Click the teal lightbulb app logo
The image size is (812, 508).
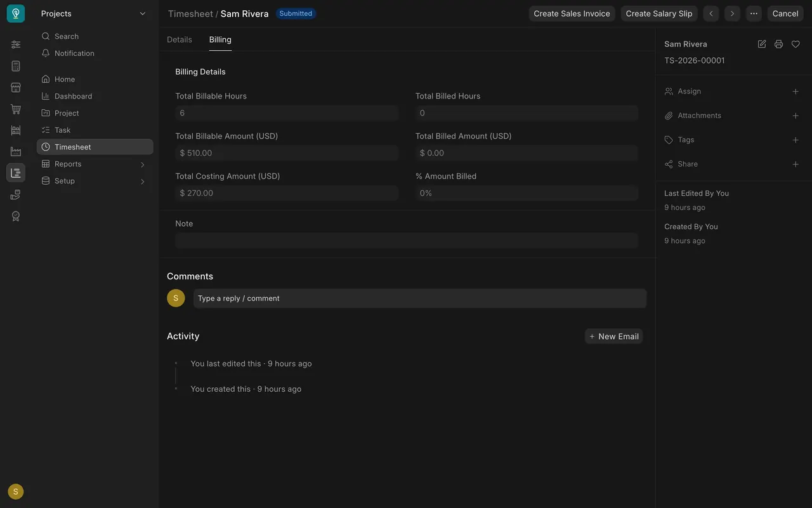point(16,13)
